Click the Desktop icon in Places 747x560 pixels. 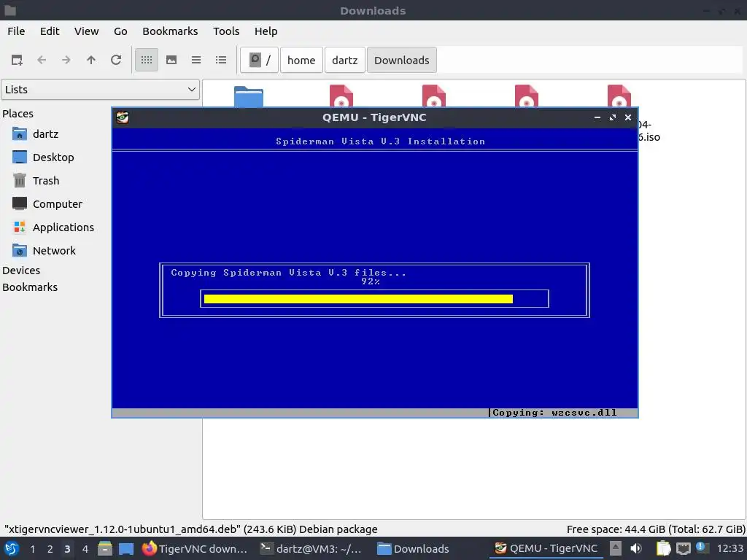(x=20, y=157)
